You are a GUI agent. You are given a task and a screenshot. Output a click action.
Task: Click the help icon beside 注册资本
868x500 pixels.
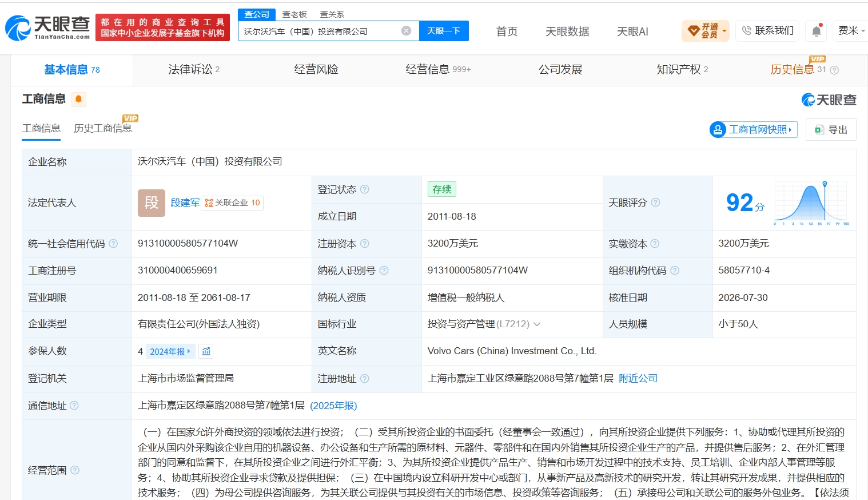[x=365, y=244]
